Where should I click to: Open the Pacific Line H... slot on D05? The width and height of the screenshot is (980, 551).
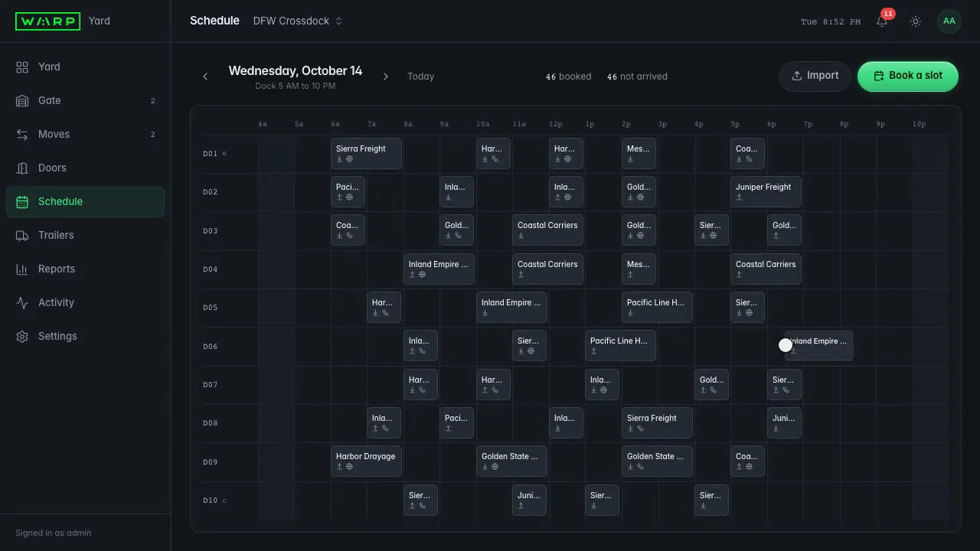tap(657, 308)
